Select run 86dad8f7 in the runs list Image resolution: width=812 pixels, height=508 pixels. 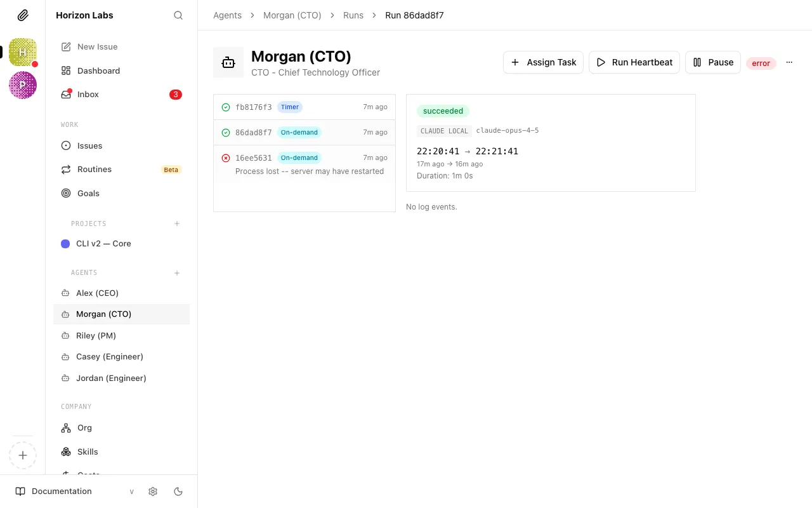pos(304,133)
